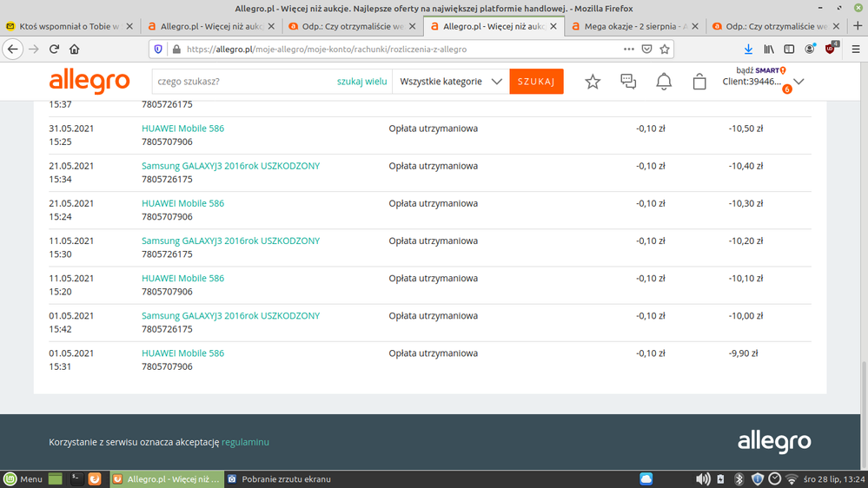Open Firefox library icon

[x=769, y=49]
